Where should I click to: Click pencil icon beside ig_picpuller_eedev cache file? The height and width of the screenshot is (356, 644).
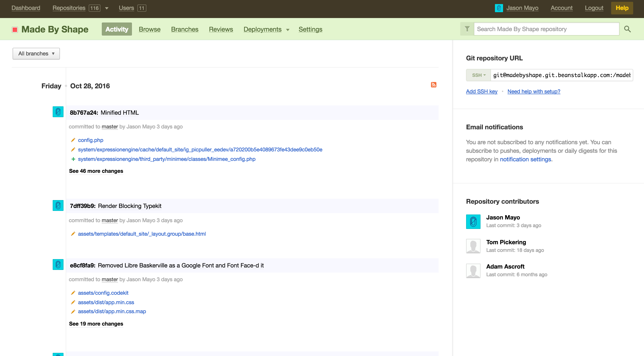click(x=73, y=150)
